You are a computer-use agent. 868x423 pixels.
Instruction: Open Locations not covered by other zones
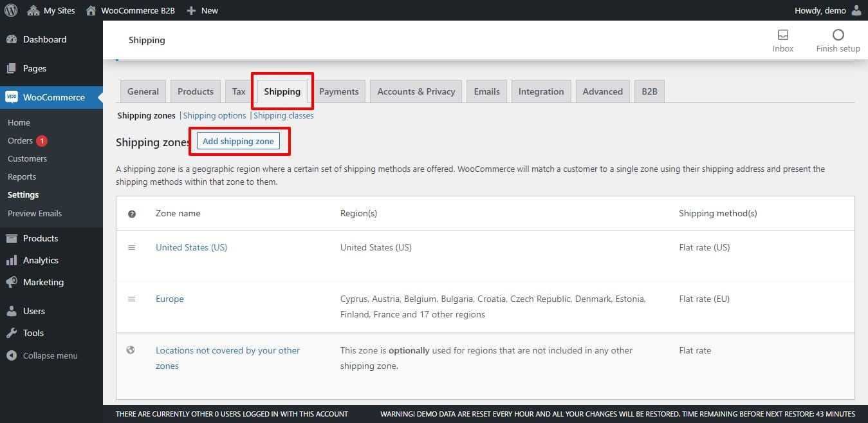pos(228,358)
